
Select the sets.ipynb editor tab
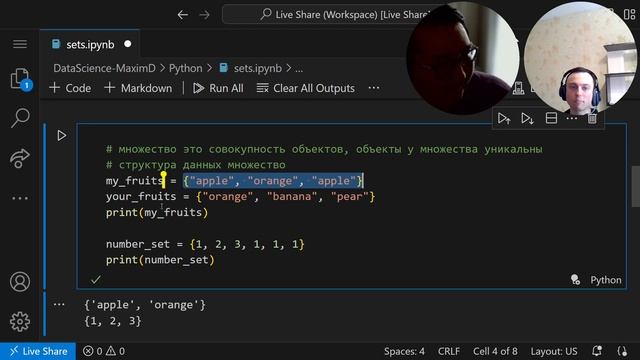(90, 44)
